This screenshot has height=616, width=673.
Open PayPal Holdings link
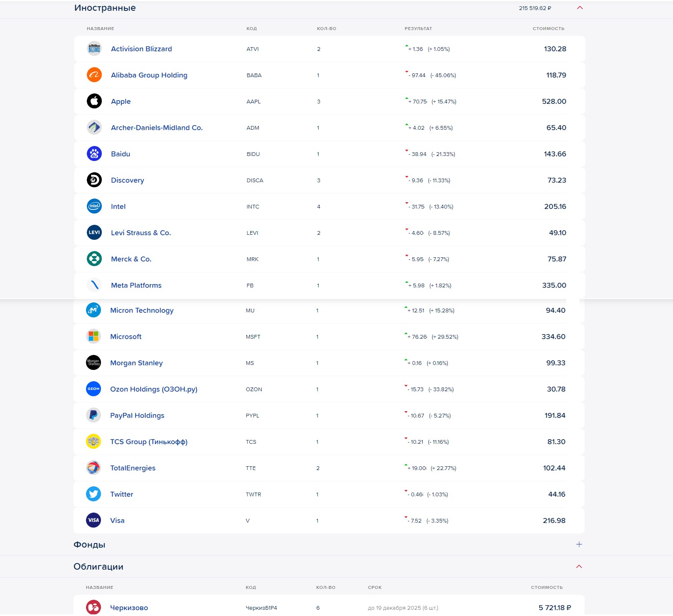137,415
